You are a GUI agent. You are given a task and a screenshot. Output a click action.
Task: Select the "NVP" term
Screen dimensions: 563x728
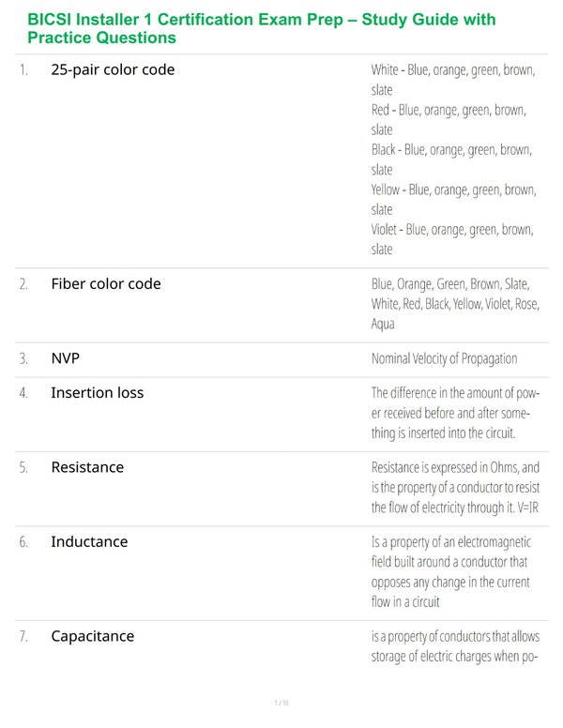[66, 358]
